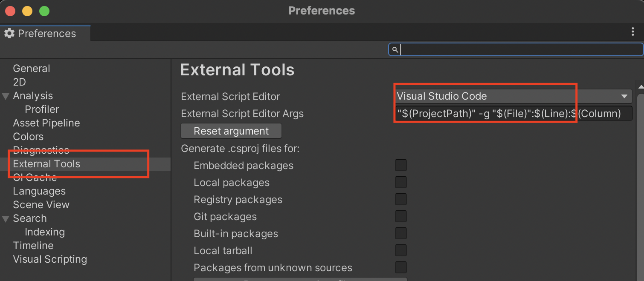Screen dimensions: 644x281
Task: Open General preferences section
Action: 32,69
